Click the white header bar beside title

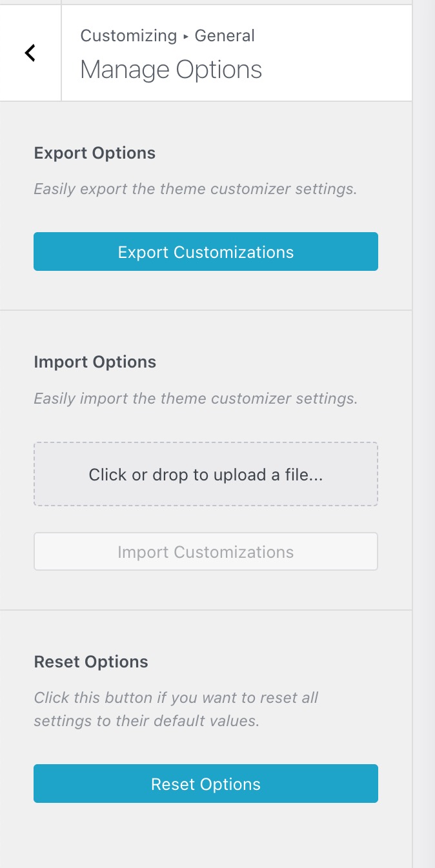pyautogui.click(x=336, y=53)
